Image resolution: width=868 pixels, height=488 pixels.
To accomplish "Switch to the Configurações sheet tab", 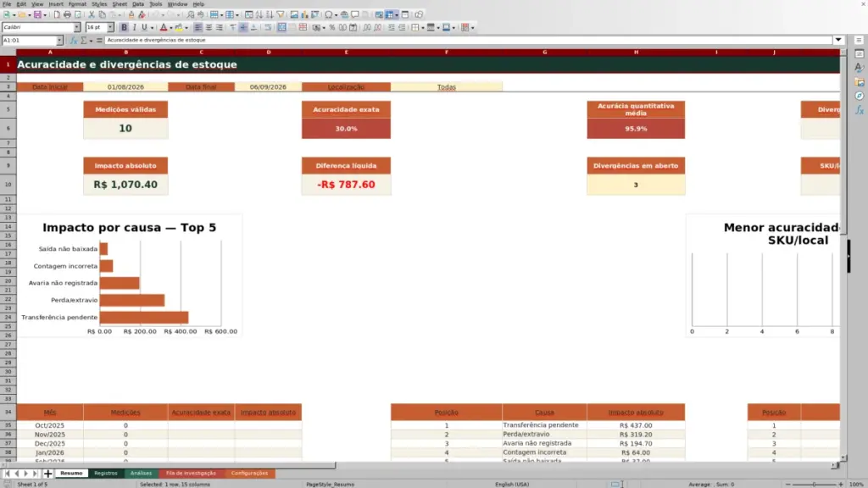I will [x=250, y=474].
